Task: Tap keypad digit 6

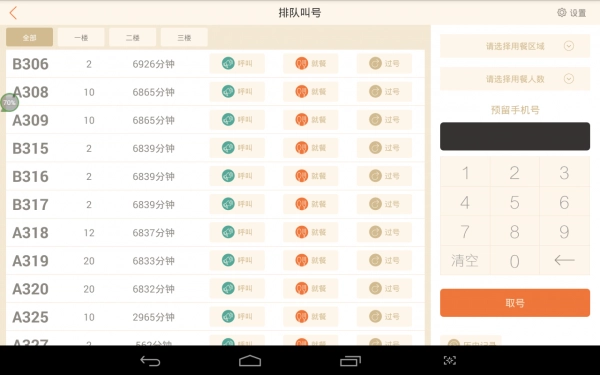Action: pos(564,202)
